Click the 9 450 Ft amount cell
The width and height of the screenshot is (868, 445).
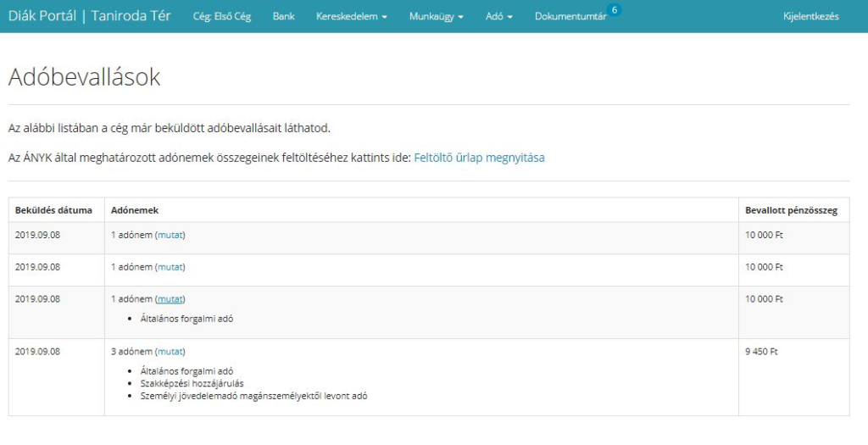click(x=761, y=352)
